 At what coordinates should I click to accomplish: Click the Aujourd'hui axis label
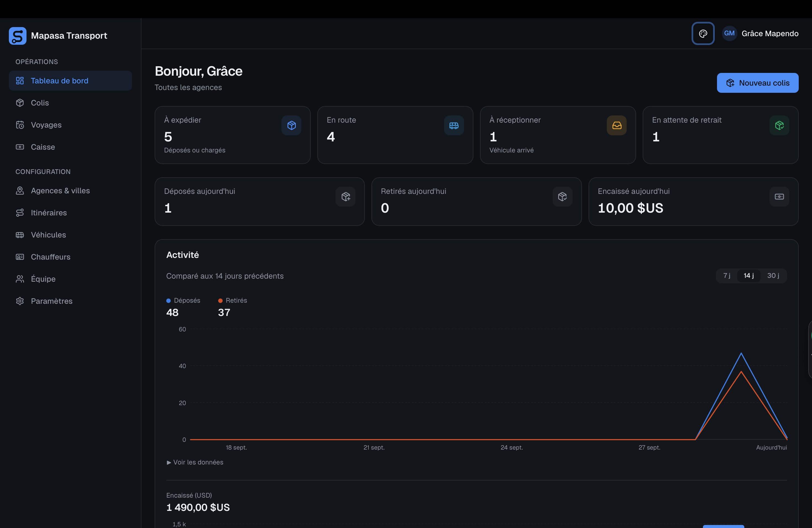tap(771, 448)
